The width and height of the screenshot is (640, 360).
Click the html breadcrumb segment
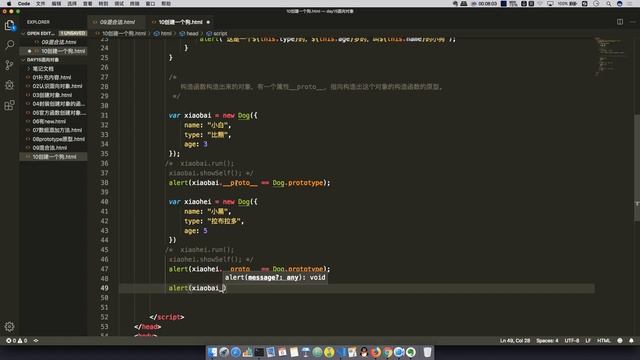pos(163,33)
